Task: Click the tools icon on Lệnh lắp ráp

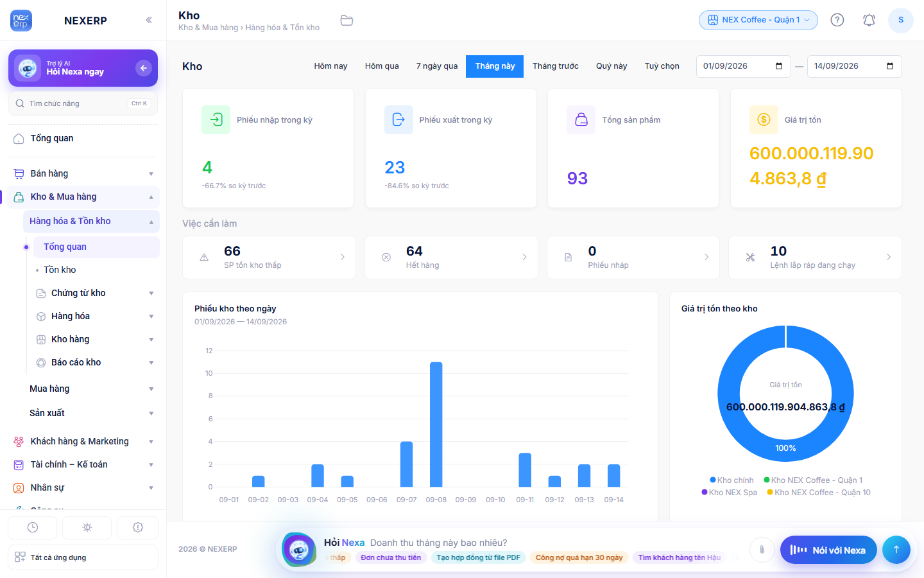Action: [x=750, y=258]
